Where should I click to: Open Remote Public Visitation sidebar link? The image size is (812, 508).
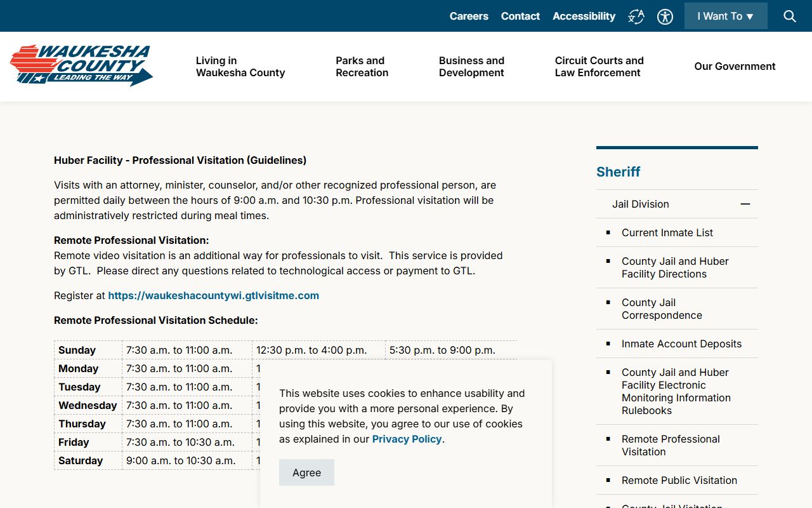pyautogui.click(x=679, y=480)
